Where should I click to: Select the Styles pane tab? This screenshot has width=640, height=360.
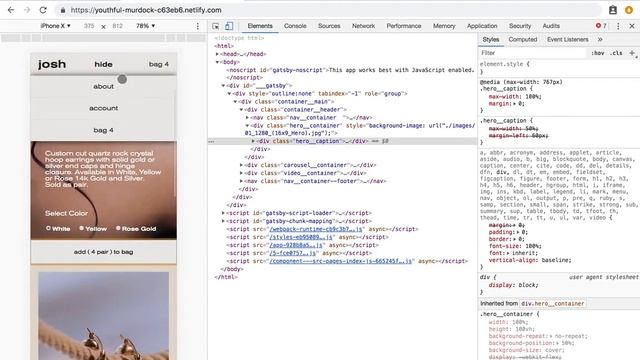(x=491, y=40)
